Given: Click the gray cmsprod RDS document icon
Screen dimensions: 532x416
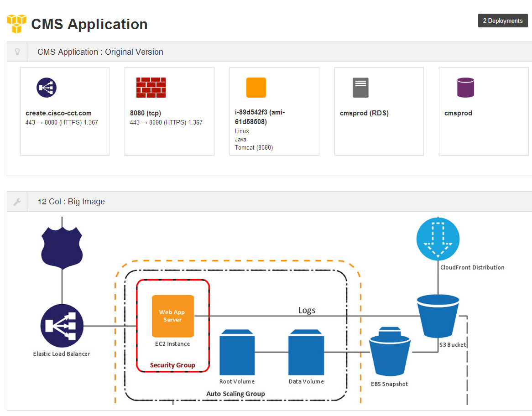Looking at the screenshot, I should (x=360, y=88).
